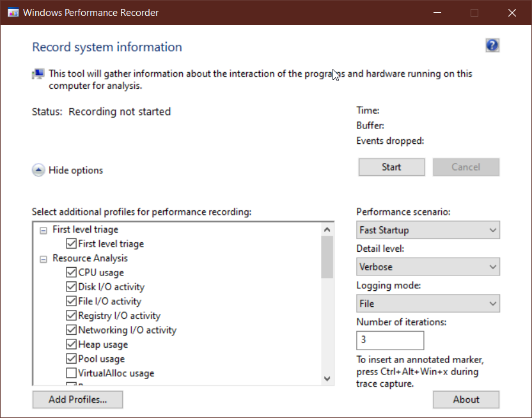Toggle the Disk I/O activity checkbox
532x418 pixels.
coord(71,286)
